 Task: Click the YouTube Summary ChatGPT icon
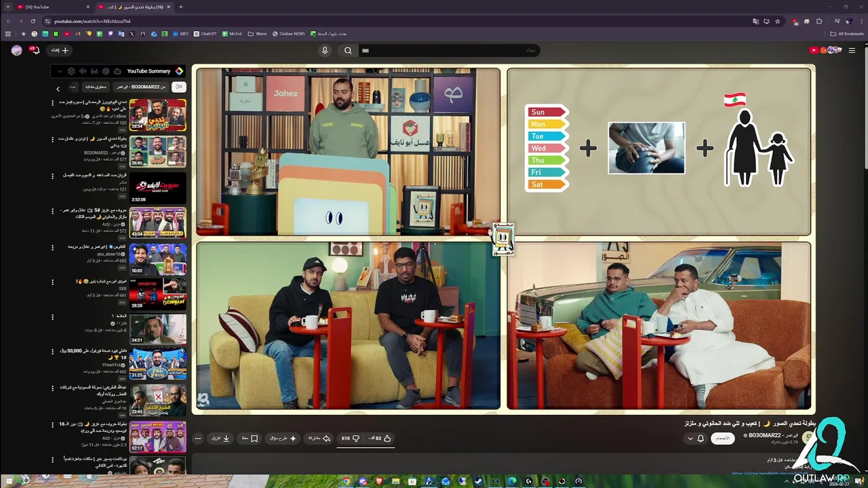click(x=106, y=71)
